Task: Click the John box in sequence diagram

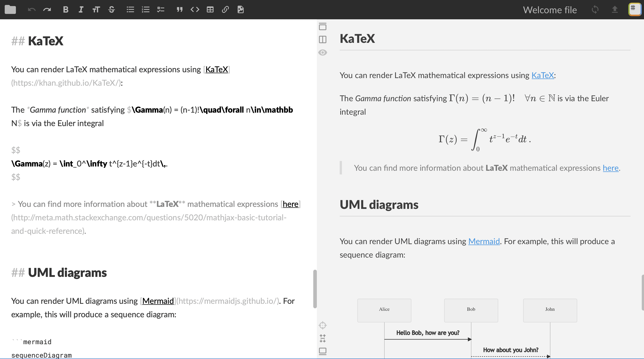Action: click(x=550, y=310)
